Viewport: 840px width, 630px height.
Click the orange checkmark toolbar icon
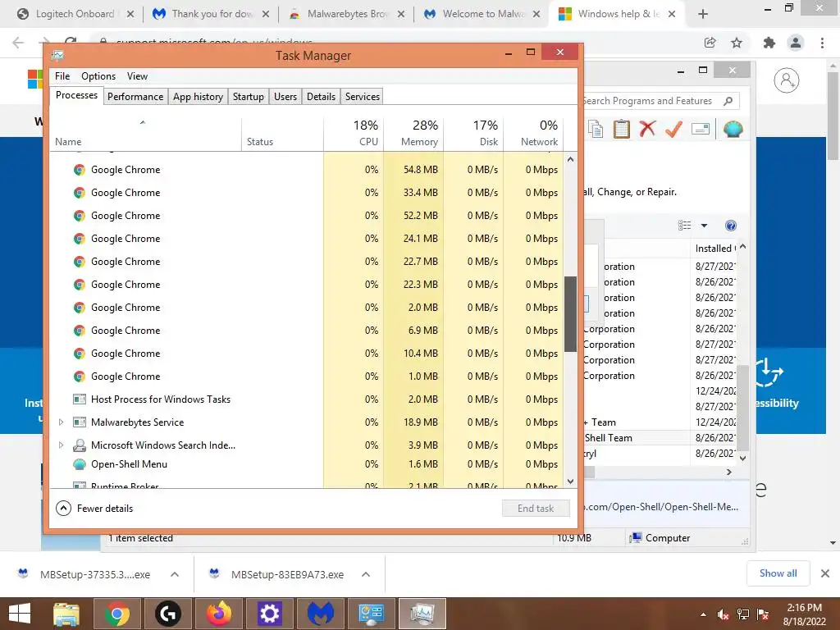tap(674, 129)
